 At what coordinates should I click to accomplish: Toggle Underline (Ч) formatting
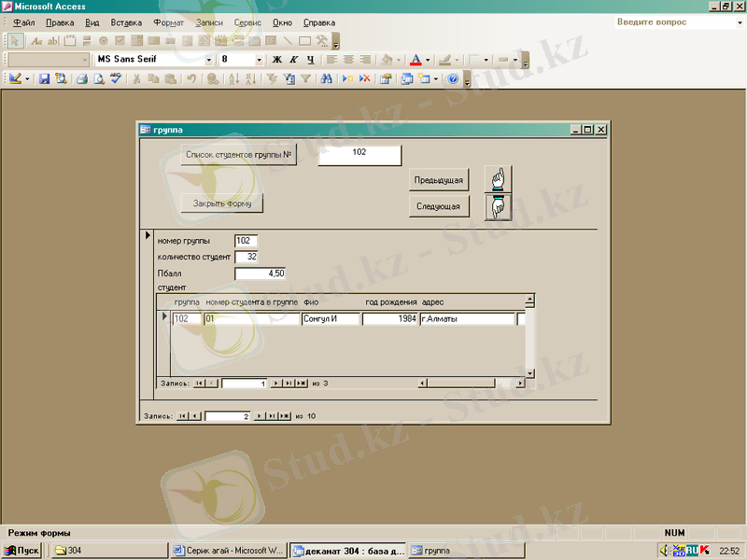[x=310, y=60]
